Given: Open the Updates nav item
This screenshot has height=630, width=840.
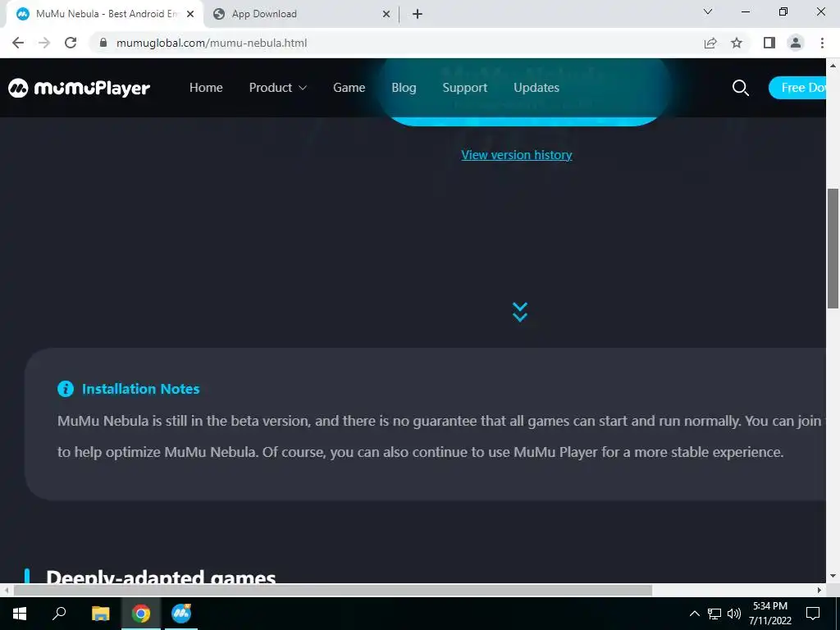Looking at the screenshot, I should (536, 88).
